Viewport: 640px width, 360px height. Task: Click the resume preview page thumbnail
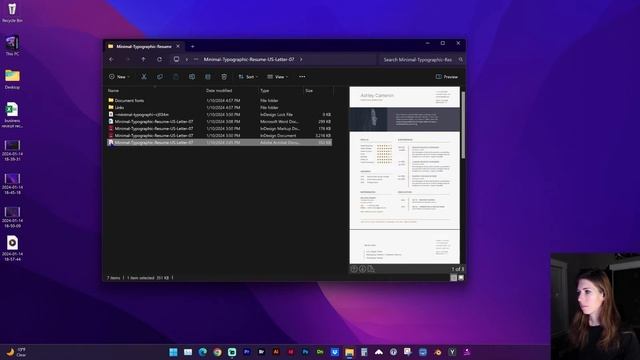tap(404, 158)
